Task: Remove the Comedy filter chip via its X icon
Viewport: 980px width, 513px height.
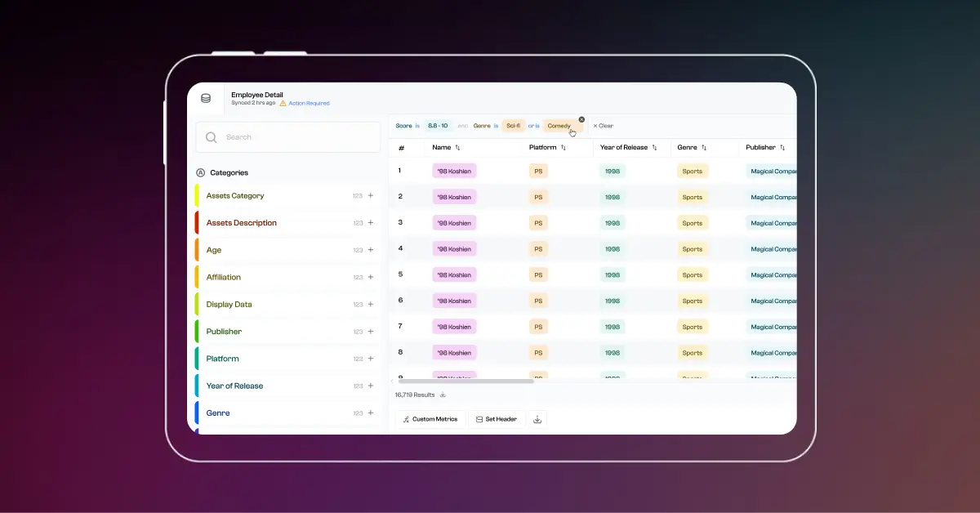Action: click(581, 119)
